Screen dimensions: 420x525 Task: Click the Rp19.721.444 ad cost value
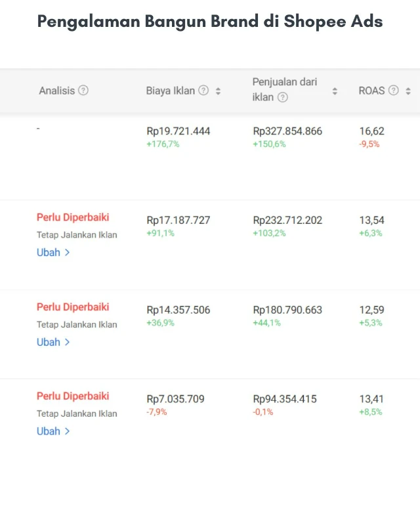click(x=178, y=131)
